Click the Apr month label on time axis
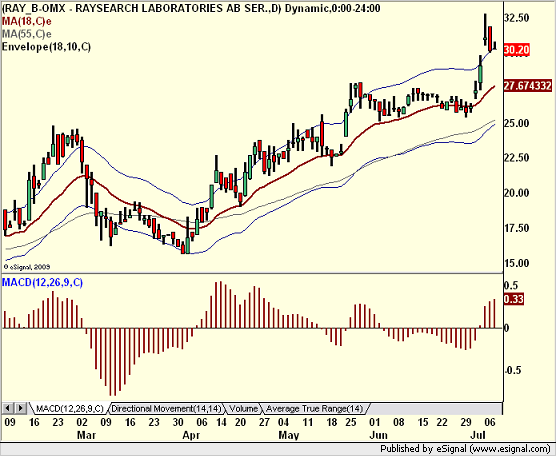556x456 pixels. [x=191, y=435]
